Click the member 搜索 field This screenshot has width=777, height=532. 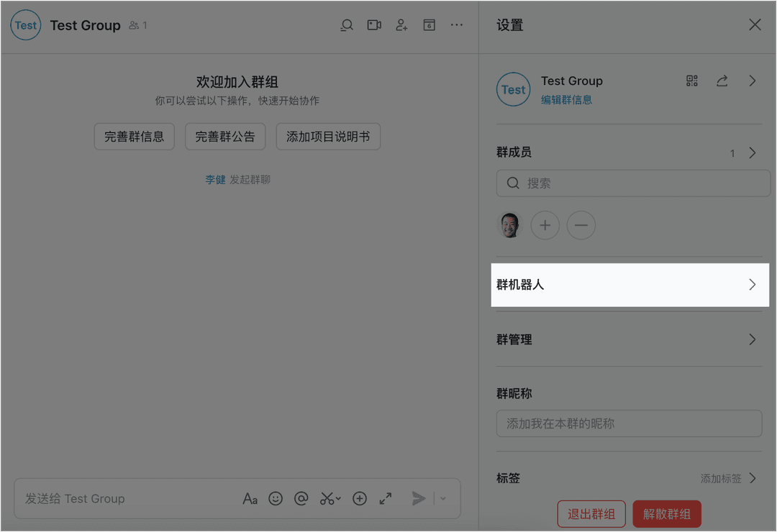633,183
